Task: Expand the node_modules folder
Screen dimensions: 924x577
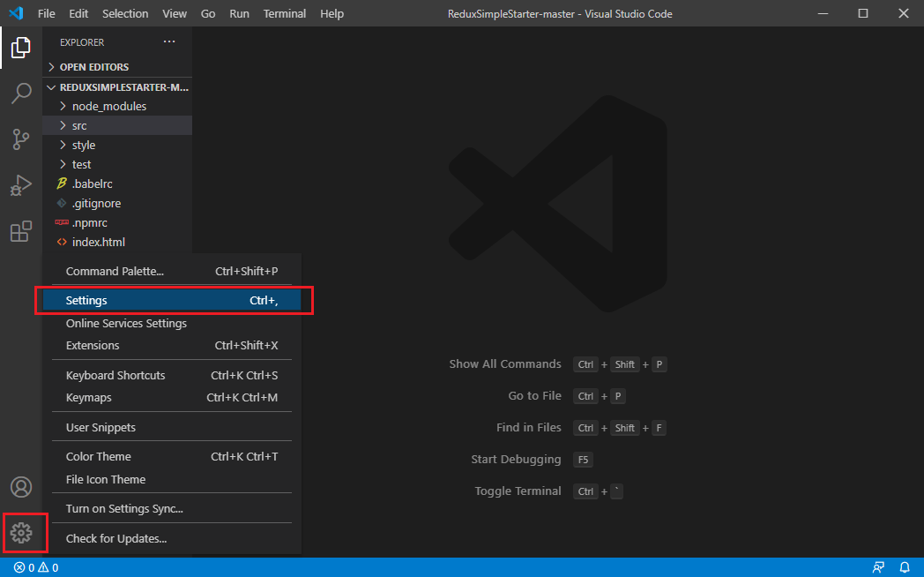Action: point(117,106)
